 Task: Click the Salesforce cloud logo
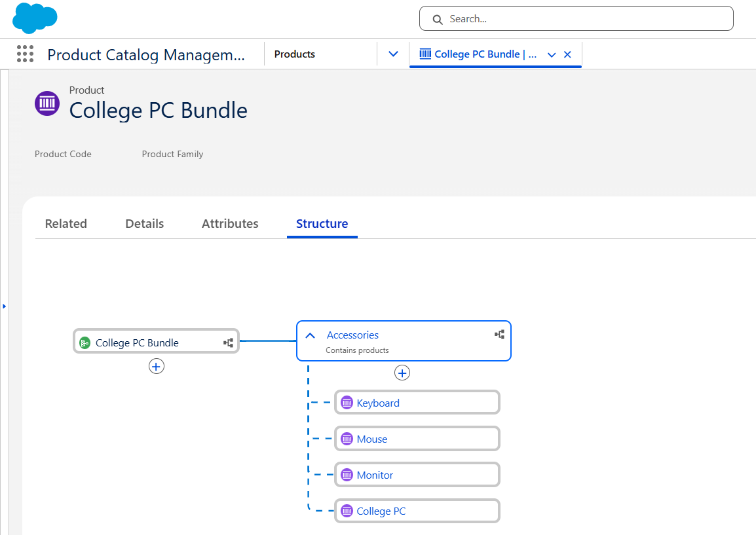point(35,18)
